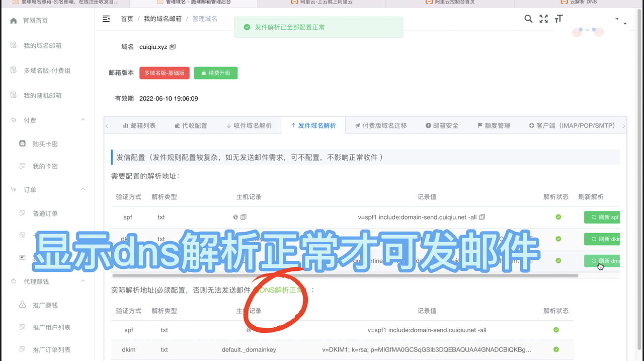The image size is (644, 361).
Task: Copy the spf record value
Action: pos(482,218)
